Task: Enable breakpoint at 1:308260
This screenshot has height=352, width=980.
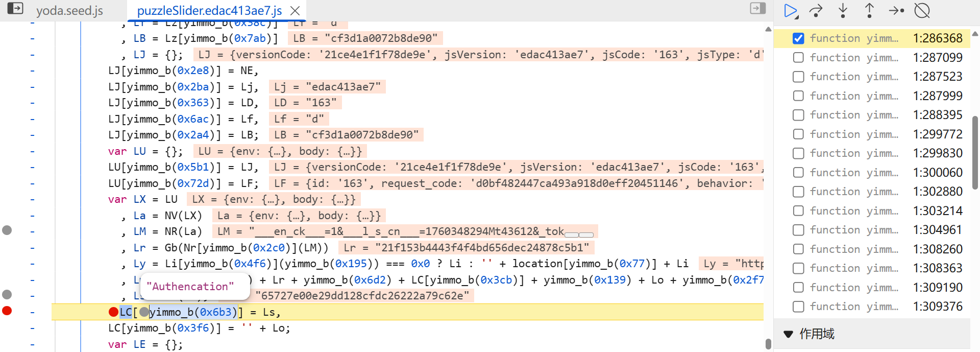Action: [x=798, y=249]
